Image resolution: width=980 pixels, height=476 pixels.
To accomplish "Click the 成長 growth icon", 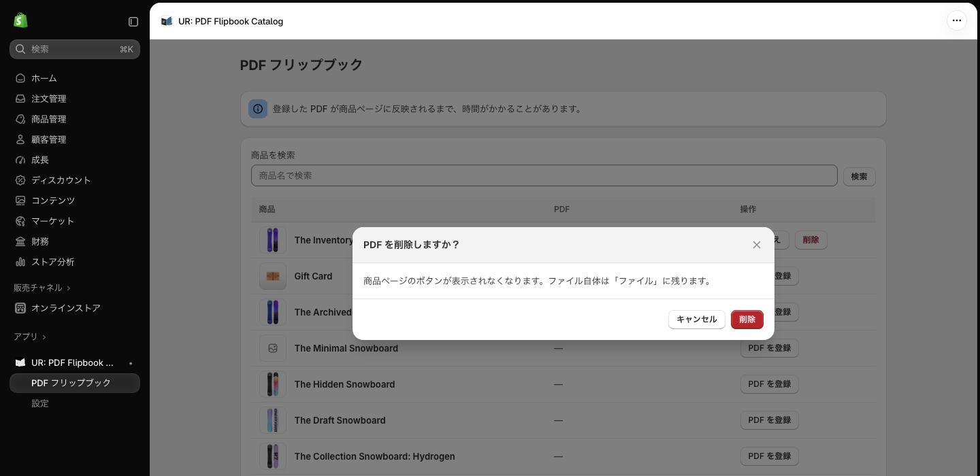I will click(20, 160).
